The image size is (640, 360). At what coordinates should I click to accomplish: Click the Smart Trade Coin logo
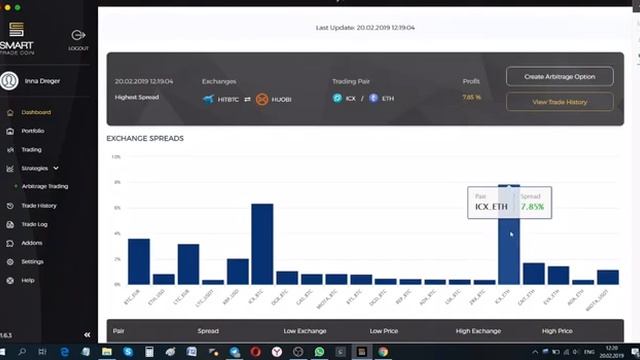(16, 38)
